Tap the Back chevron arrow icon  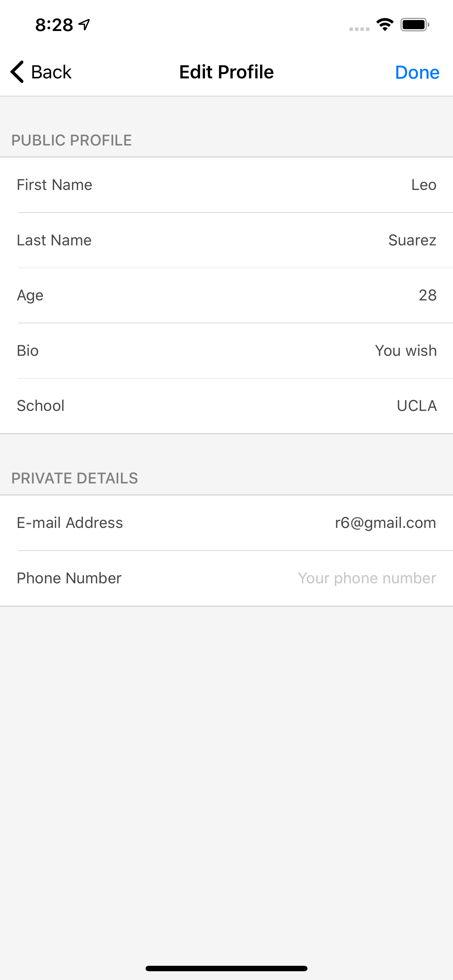pos(18,71)
